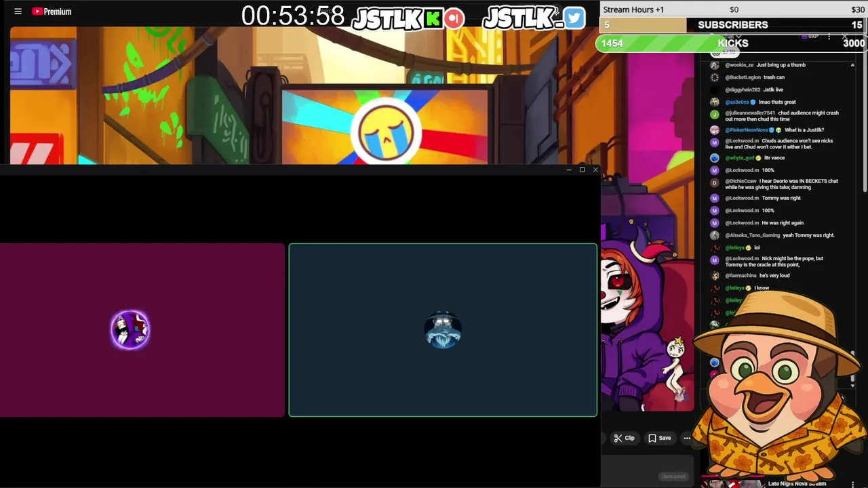Click the red recording icon in the overlay

tap(454, 18)
